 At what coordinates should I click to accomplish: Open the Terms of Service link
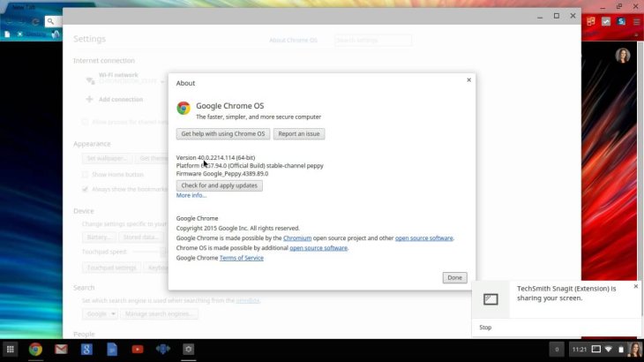tap(242, 258)
